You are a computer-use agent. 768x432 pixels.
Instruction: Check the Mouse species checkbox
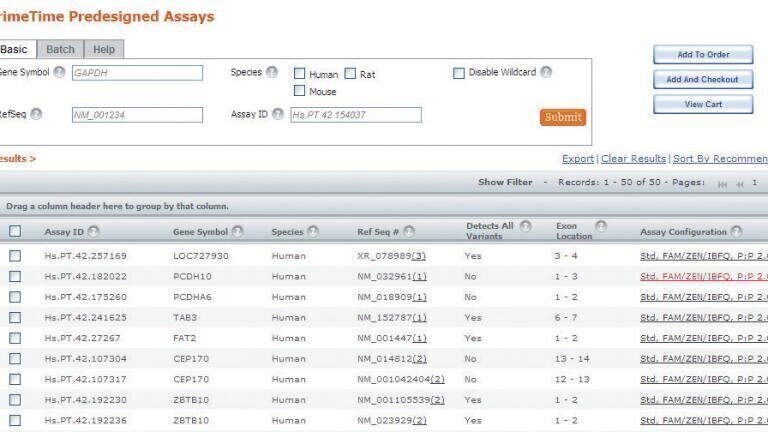coord(299,91)
